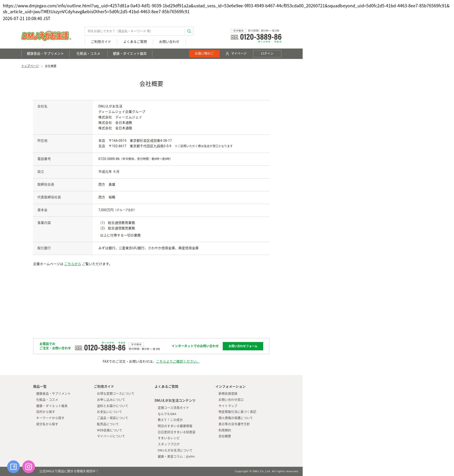Open お問い合わせ in the header
Viewport: 454px width, 476px height.
tap(169, 42)
